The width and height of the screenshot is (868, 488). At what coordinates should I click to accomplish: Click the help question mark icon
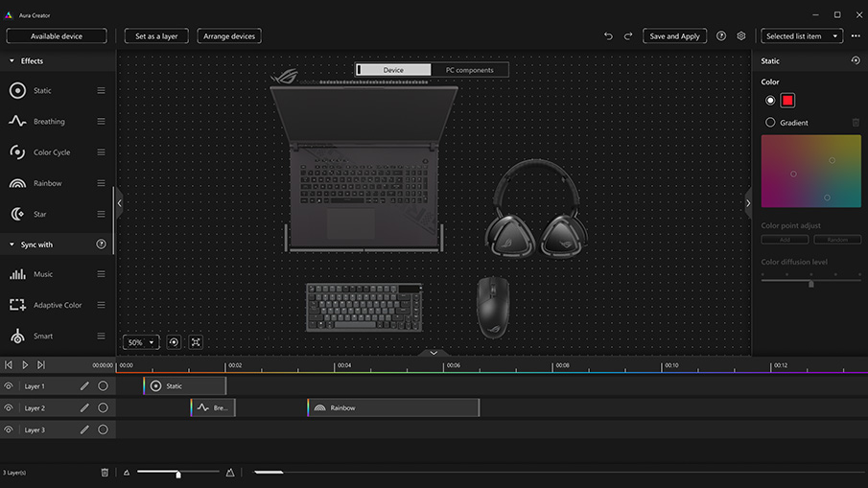click(x=721, y=36)
